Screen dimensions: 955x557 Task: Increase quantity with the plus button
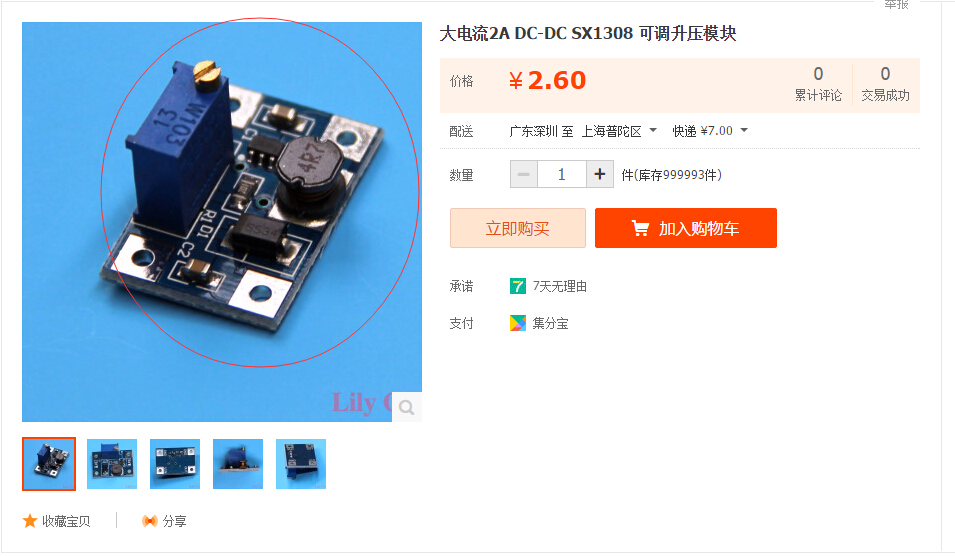(x=600, y=175)
